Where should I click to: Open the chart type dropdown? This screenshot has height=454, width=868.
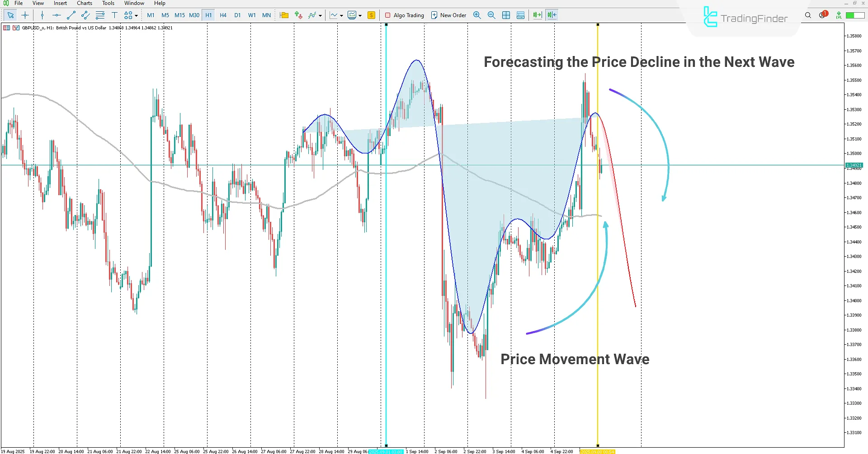[342, 15]
